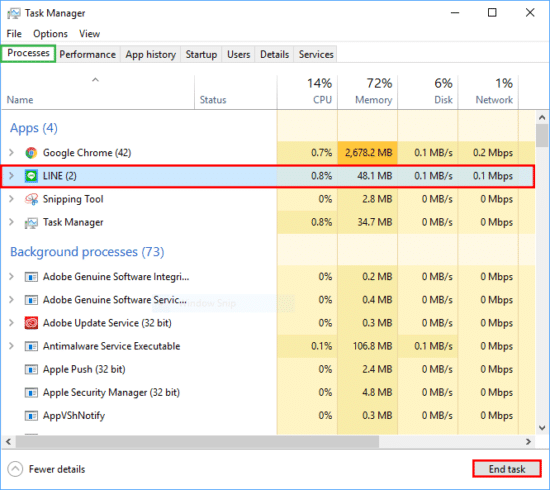Select the Snipping Tool row name

click(73, 199)
